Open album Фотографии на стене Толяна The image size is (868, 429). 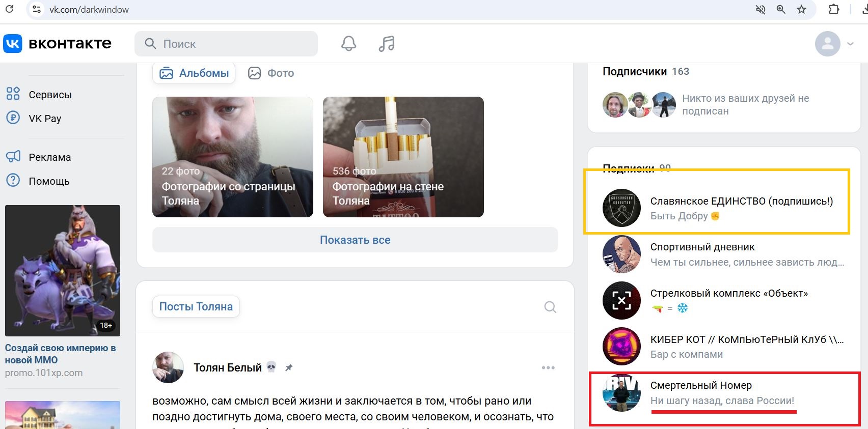click(403, 157)
